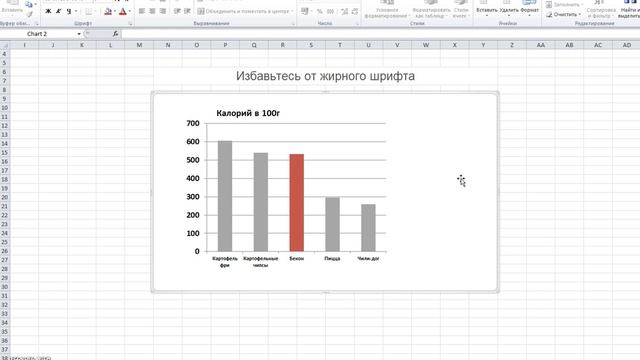Viewport: 640px width, 360px height.
Task: Open the cell borders button
Action: pos(89,11)
